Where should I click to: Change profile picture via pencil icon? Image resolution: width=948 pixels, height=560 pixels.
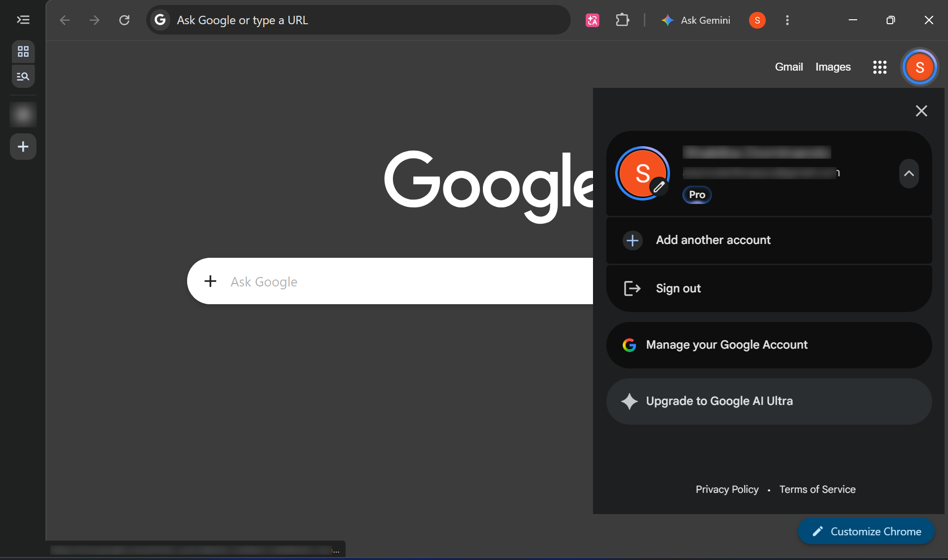tap(659, 187)
